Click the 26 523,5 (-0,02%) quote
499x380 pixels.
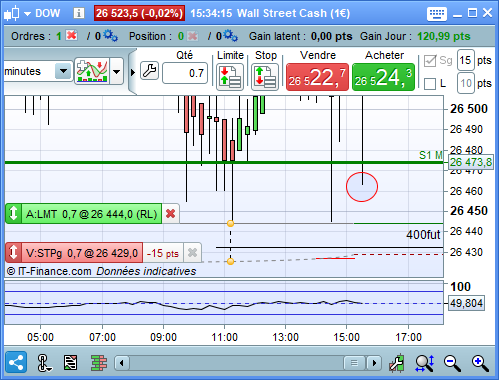(x=139, y=13)
